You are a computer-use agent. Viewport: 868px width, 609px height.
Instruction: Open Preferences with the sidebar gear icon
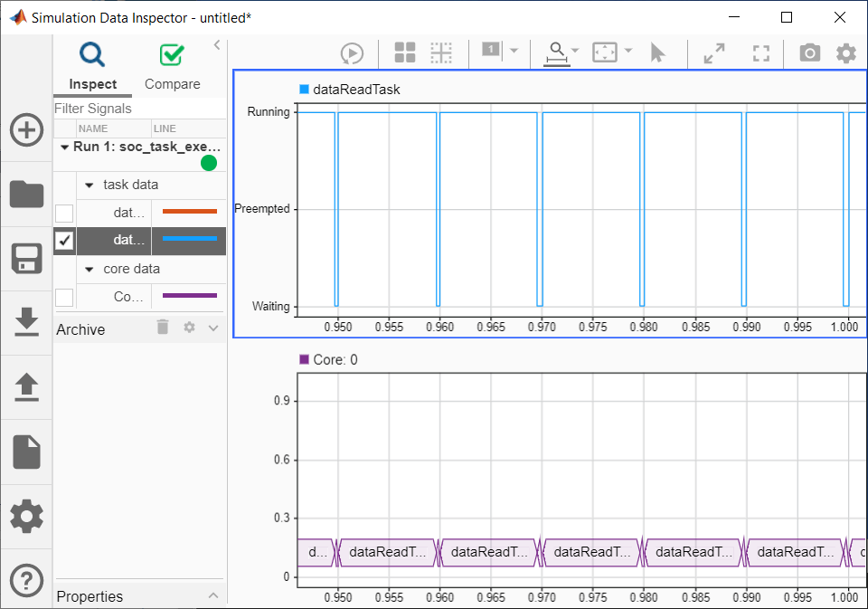[26, 517]
